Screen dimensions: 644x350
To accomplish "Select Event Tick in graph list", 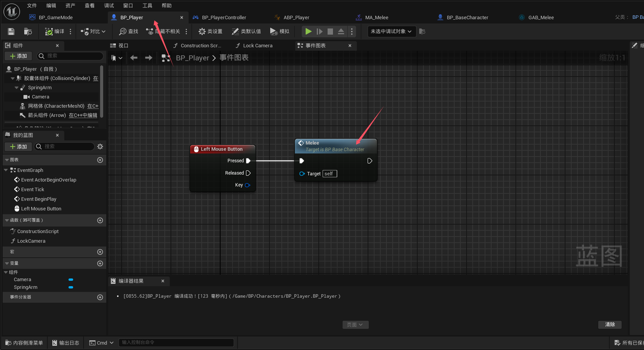I will coord(33,189).
